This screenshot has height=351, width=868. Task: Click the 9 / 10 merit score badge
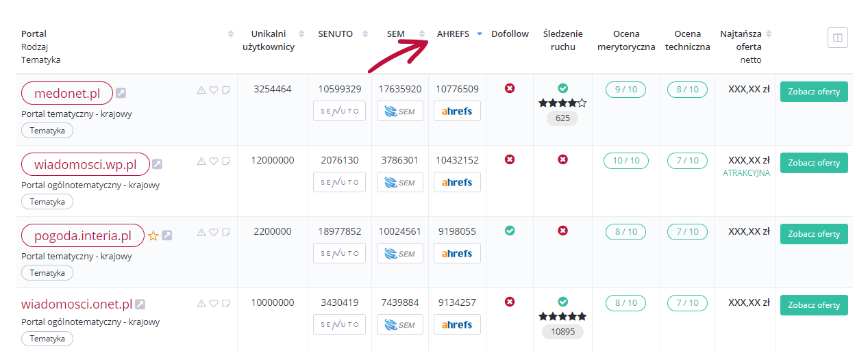click(x=626, y=89)
